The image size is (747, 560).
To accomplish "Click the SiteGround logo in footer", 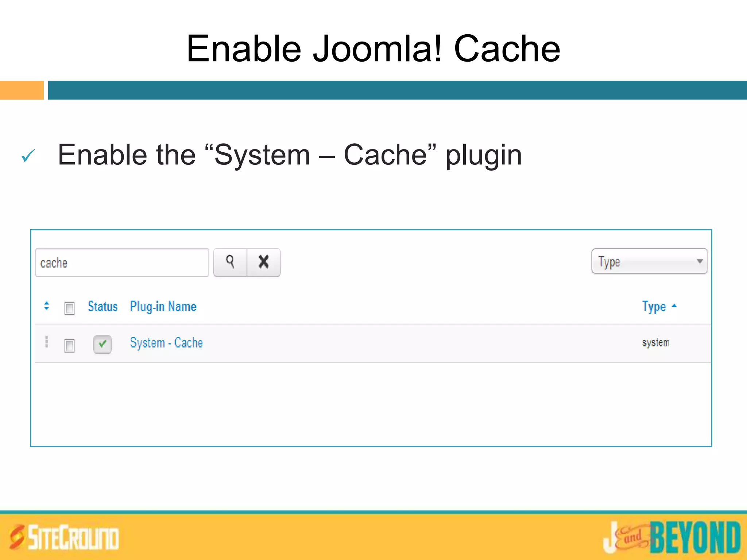I will point(64,537).
